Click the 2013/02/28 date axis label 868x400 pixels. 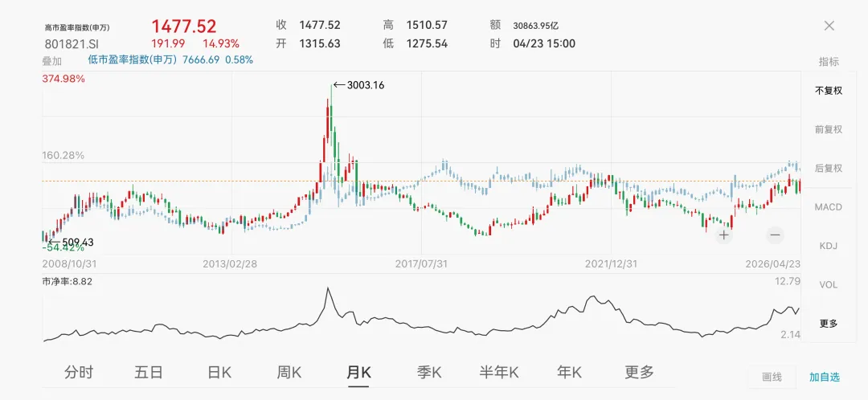coord(230,264)
